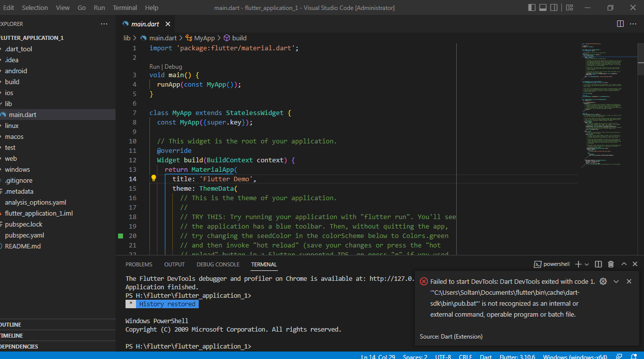Screen dimensions: 644x359
Task: Switch to the DEBUG CONSOLE tab
Action: [x=218, y=264]
